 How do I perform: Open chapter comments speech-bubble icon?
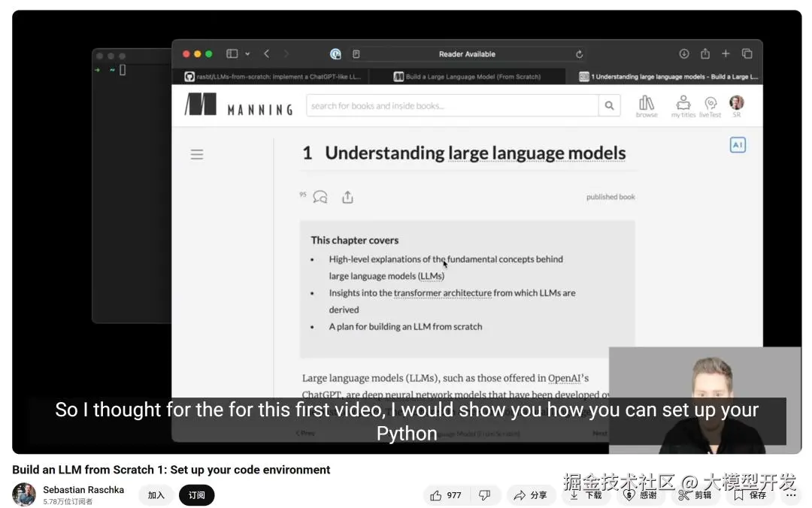coord(320,198)
